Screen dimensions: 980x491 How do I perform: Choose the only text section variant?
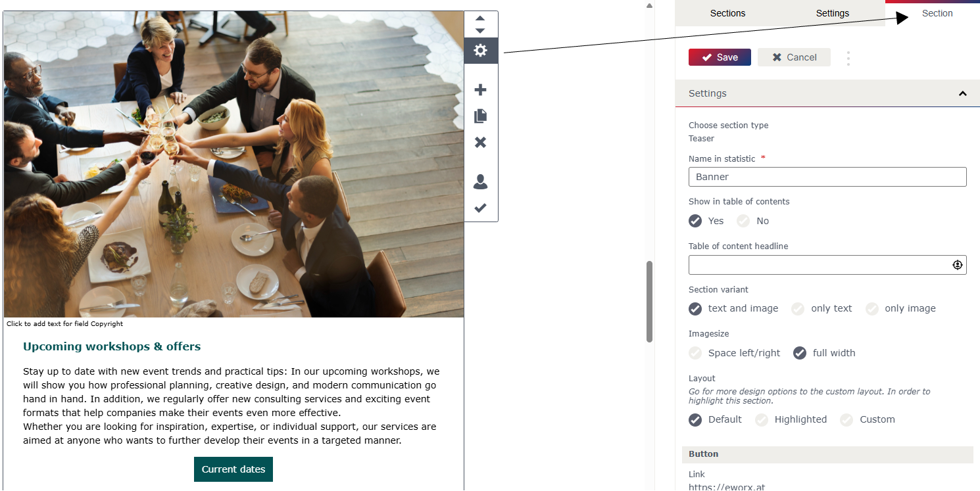point(822,308)
